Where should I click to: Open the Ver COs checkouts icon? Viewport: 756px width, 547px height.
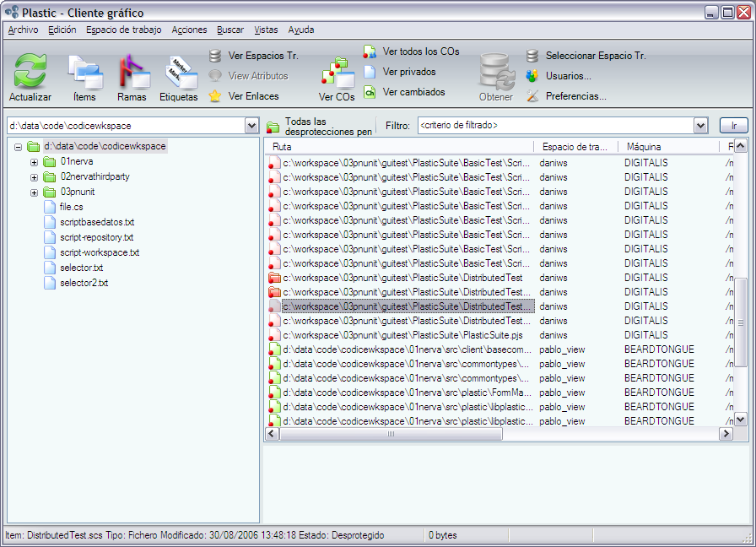point(337,73)
